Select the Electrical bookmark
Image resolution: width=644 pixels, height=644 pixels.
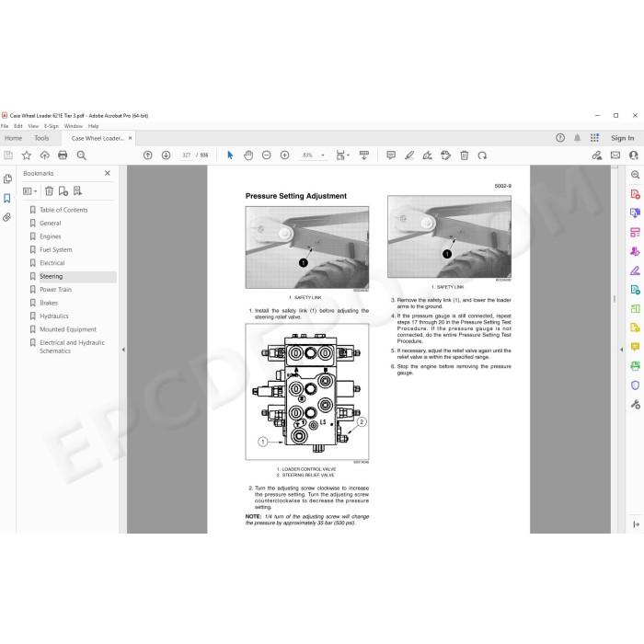coord(52,263)
